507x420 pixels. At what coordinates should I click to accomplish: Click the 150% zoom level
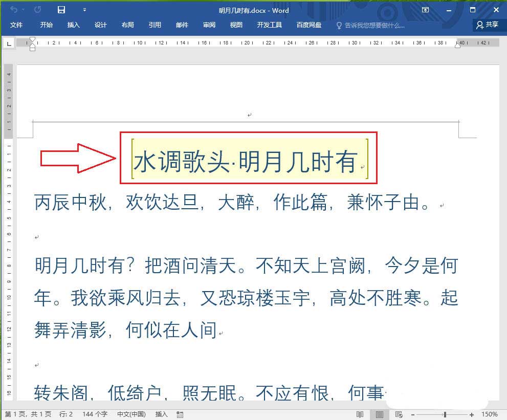489,414
